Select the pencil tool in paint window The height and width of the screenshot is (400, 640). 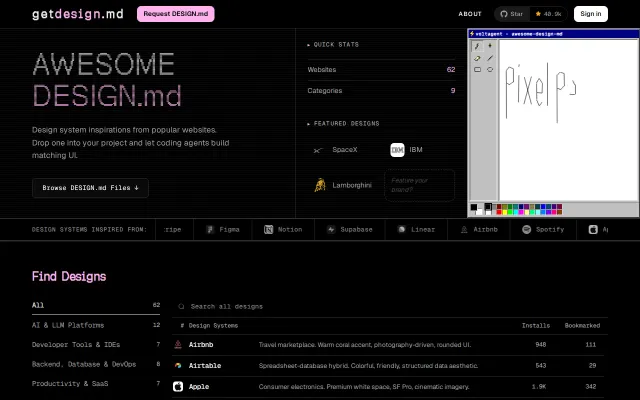click(477, 46)
